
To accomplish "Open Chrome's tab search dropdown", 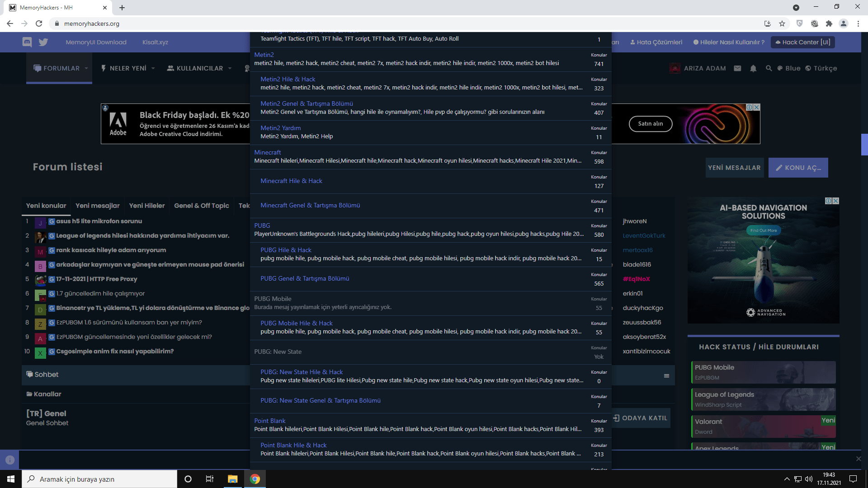I will point(796,8).
